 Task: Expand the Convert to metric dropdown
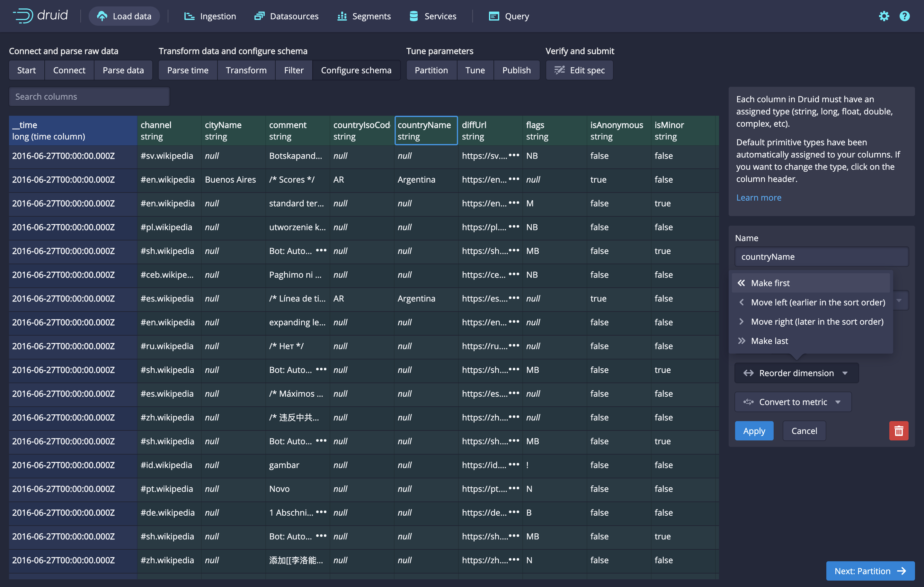(792, 402)
